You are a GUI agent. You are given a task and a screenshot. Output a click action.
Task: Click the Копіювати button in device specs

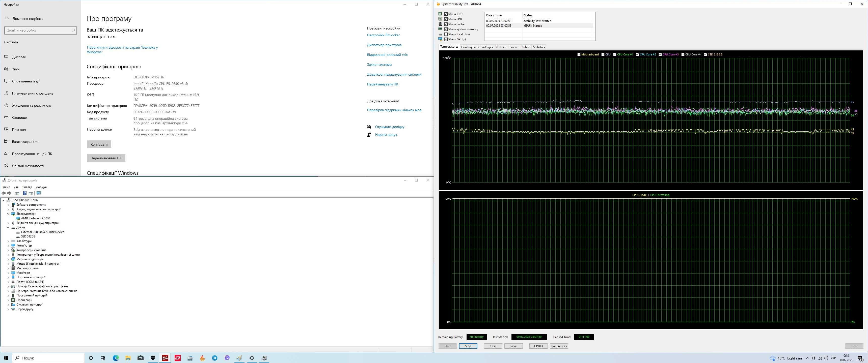[99, 144]
